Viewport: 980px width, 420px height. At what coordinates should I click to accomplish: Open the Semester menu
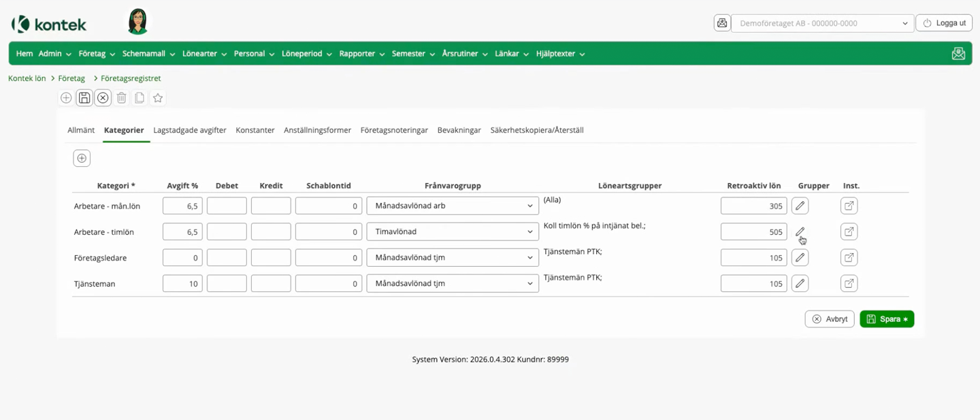(413, 54)
